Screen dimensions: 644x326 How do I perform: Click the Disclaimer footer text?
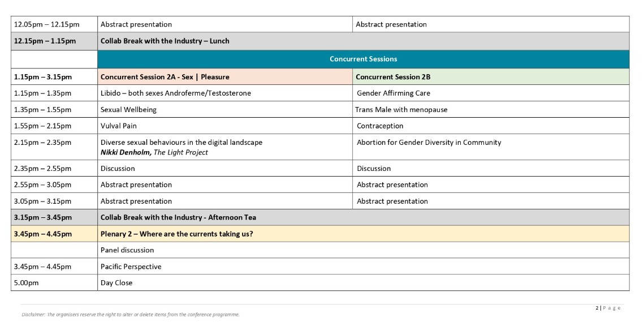point(130,315)
